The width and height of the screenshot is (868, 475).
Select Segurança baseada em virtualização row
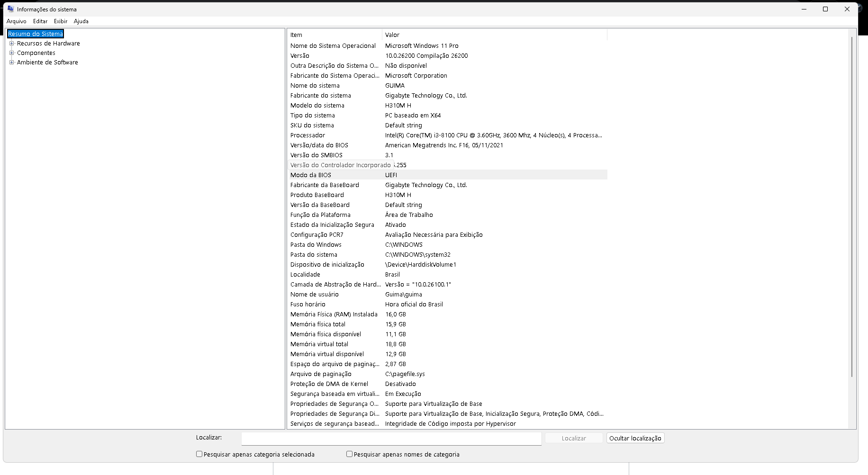coord(447,394)
